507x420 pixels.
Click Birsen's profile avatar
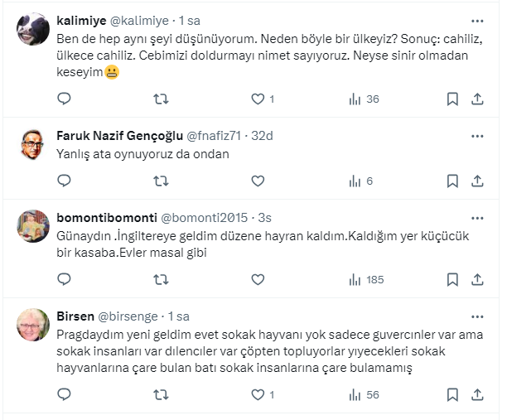[x=33, y=326]
